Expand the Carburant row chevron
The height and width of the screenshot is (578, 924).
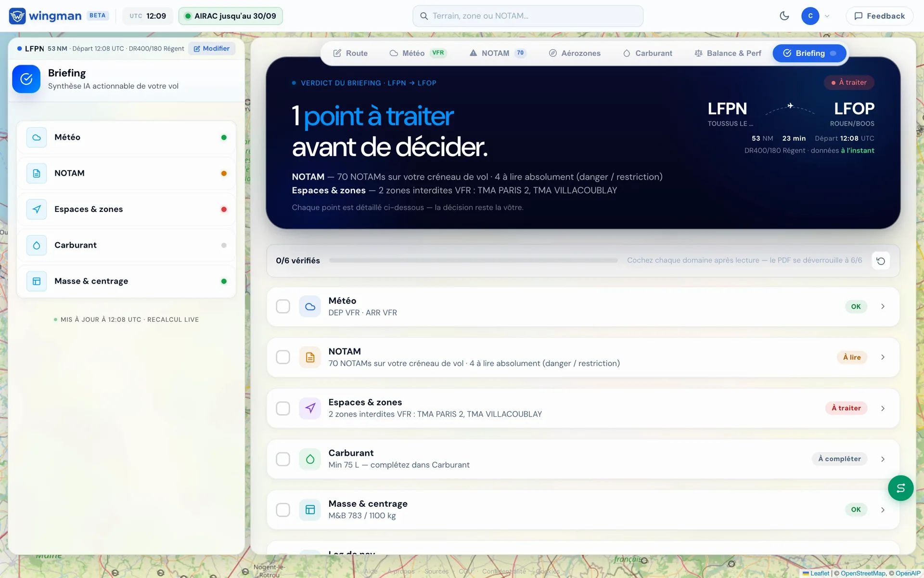tap(883, 459)
